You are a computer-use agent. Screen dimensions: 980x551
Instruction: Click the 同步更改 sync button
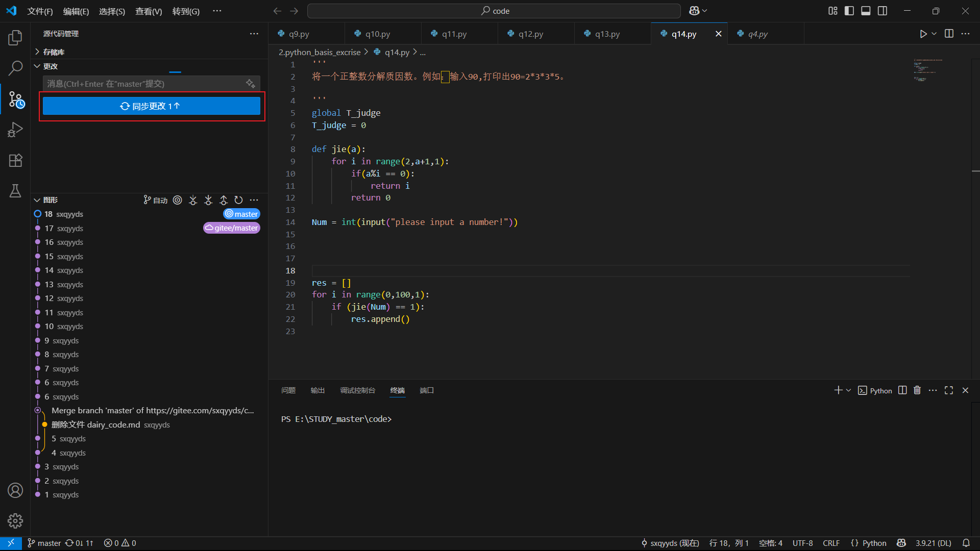pos(151,106)
